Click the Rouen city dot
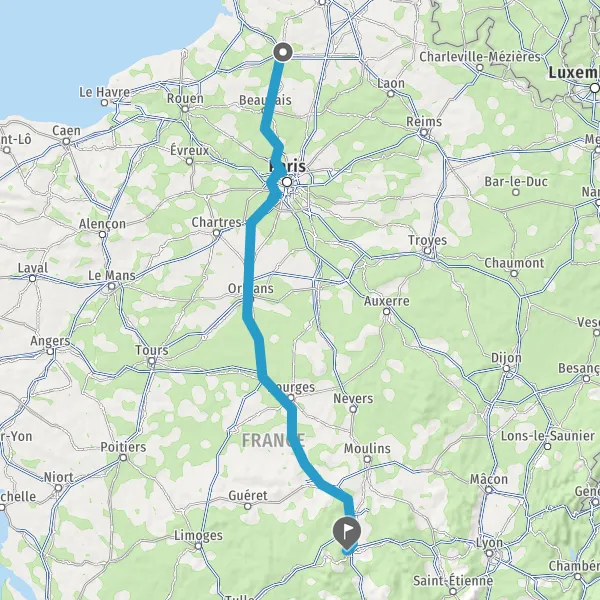600x600 pixels. click(x=185, y=109)
